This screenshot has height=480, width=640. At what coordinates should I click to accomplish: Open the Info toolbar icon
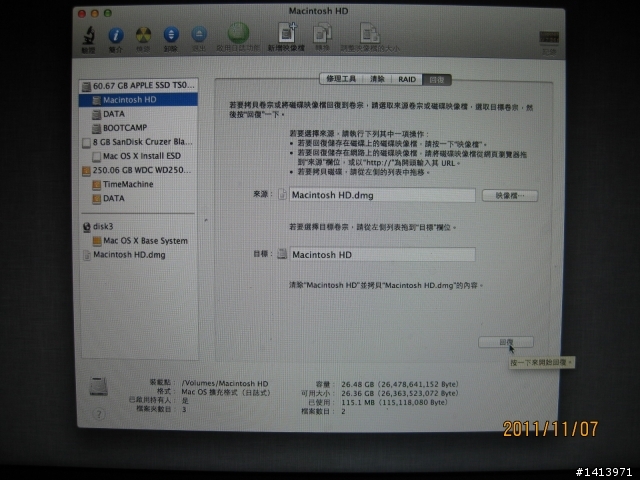coord(116,36)
